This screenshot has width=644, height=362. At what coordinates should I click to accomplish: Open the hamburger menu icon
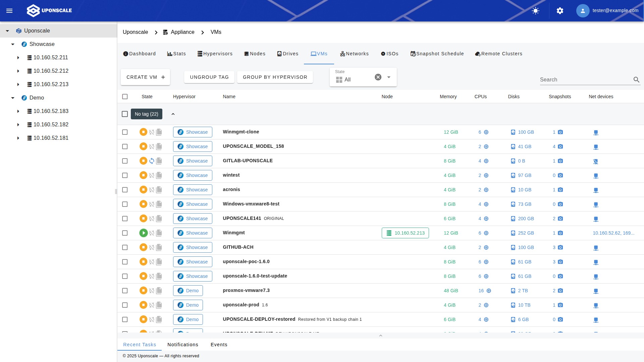(9, 11)
